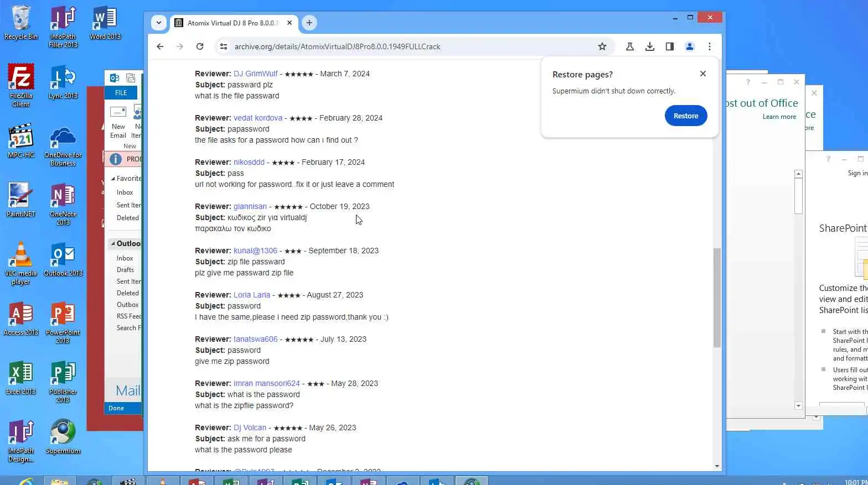Toggle the browser side panel

click(x=670, y=46)
